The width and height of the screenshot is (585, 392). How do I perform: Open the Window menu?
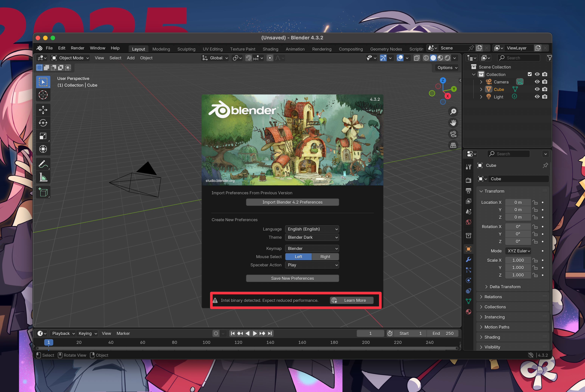(97, 48)
